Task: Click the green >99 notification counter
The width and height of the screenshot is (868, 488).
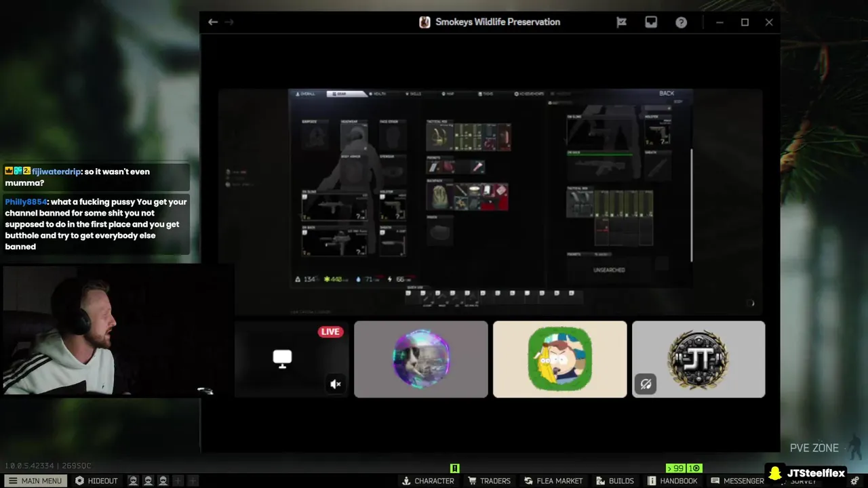Action: click(x=675, y=468)
